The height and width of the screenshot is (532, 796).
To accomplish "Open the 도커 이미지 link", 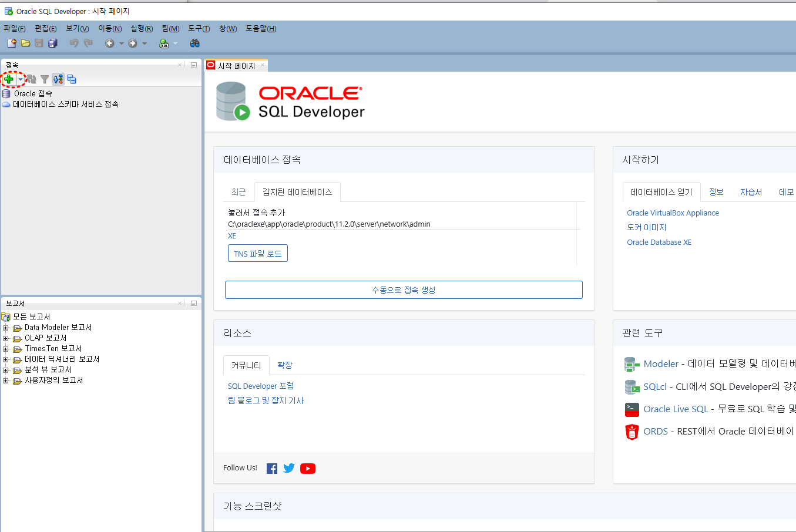I will pos(646,227).
